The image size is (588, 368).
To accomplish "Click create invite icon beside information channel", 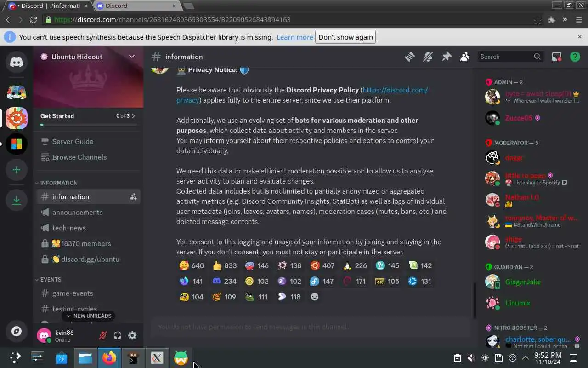I will pyautogui.click(x=133, y=196).
